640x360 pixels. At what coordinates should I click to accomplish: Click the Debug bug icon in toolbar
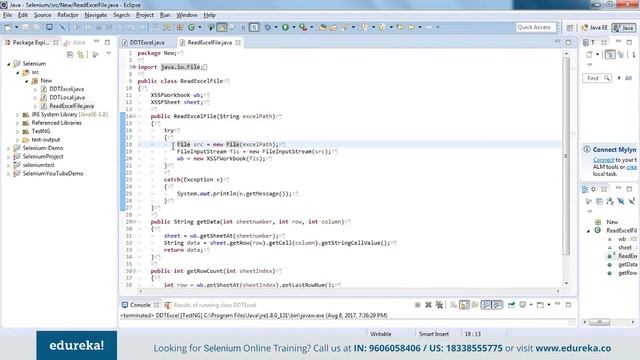pos(268,27)
